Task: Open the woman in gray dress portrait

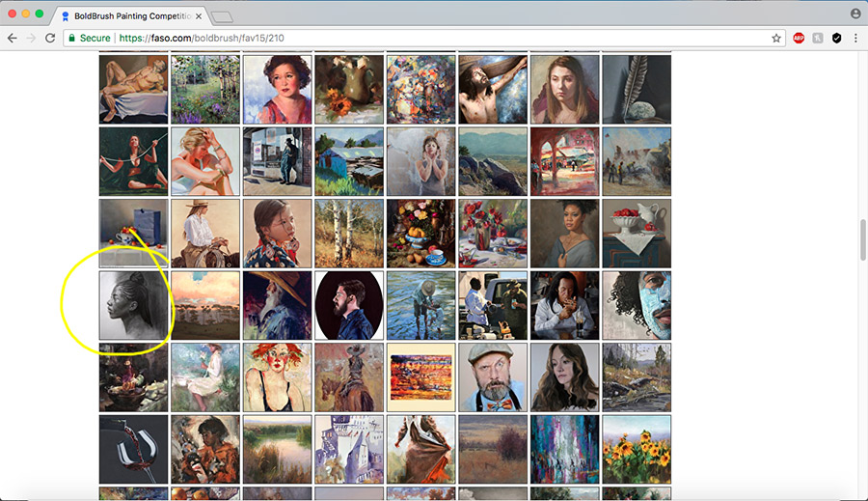Action: point(564,234)
